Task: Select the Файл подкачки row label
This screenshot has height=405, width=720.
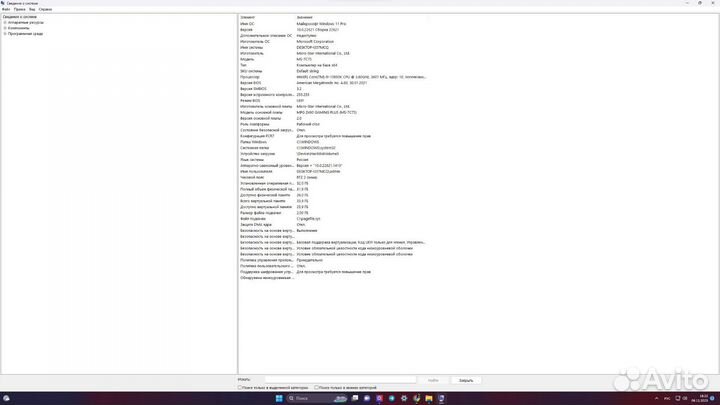Action: (x=253, y=219)
